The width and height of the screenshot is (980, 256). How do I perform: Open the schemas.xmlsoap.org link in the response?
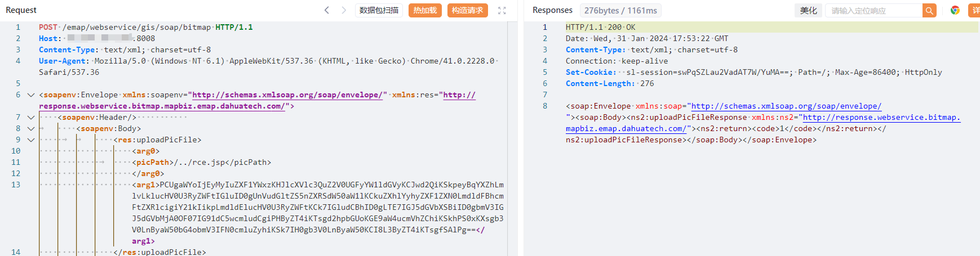tap(786, 106)
